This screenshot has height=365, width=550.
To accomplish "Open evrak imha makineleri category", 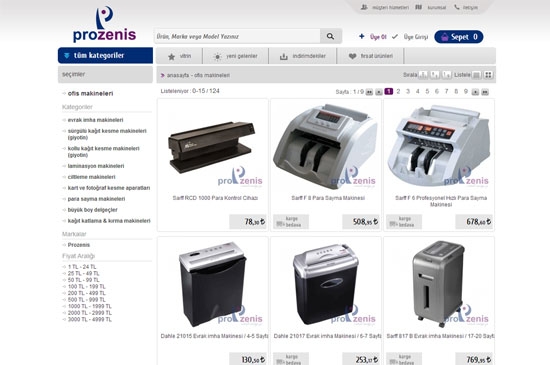I will [x=95, y=120].
